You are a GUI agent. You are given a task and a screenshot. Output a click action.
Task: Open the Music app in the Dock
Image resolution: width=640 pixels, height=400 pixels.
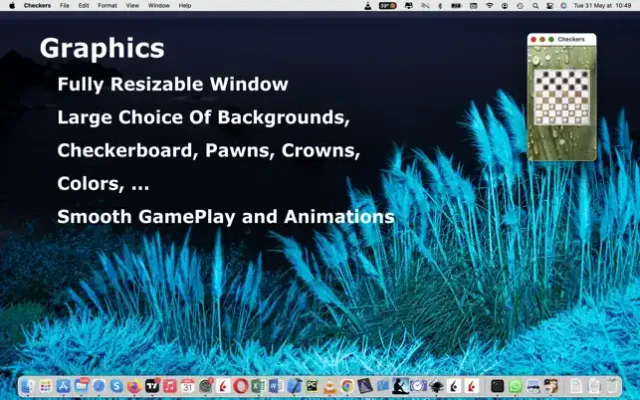pos(170,386)
